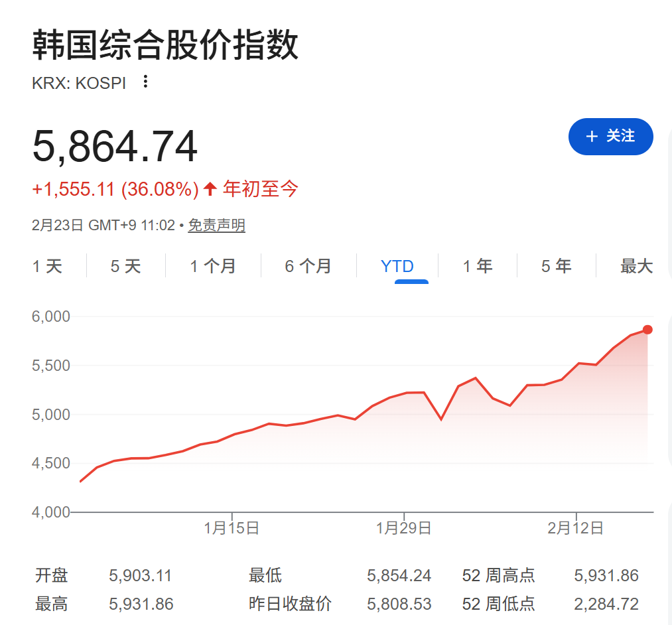
Task: Select the 最大 time range tab
Action: 636,265
